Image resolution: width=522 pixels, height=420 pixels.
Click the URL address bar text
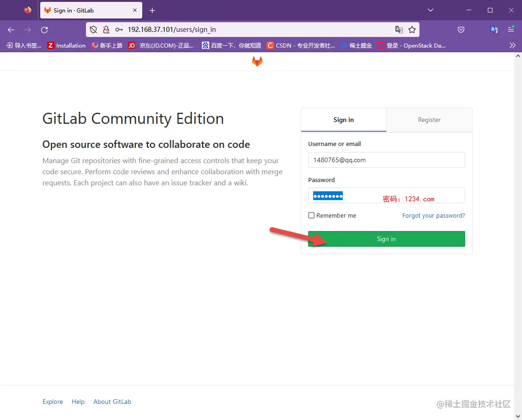172,30
